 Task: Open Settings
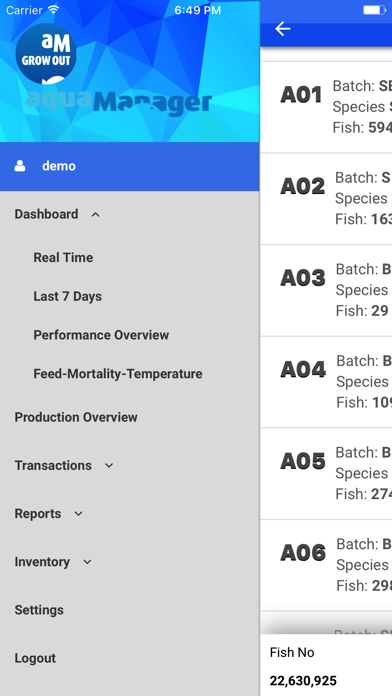click(x=39, y=610)
